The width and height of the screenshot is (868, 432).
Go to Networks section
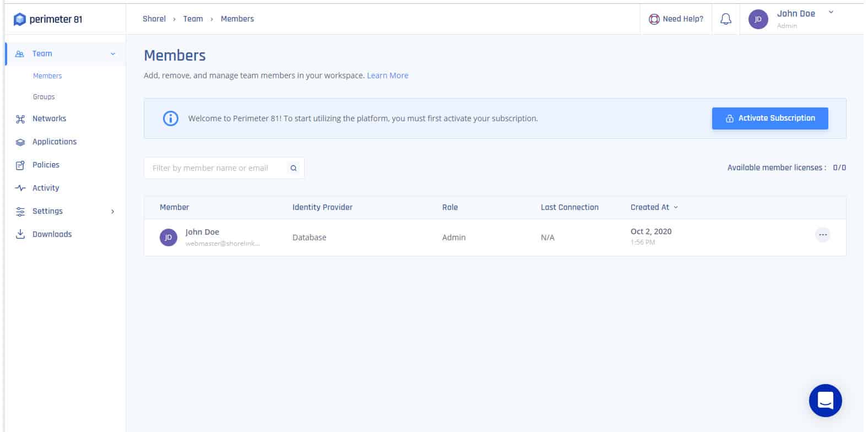(49, 118)
